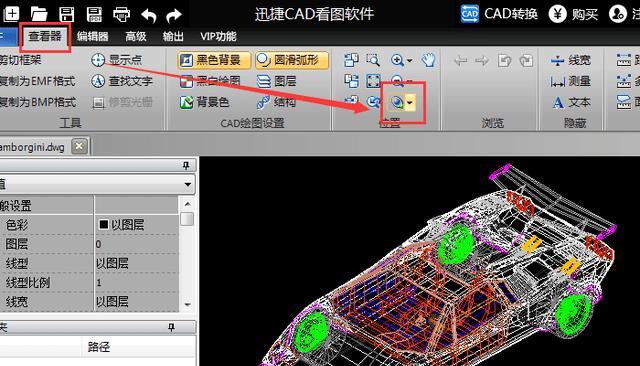
Task: Expand the zoom in dropdown arrow
Action: click(409, 61)
